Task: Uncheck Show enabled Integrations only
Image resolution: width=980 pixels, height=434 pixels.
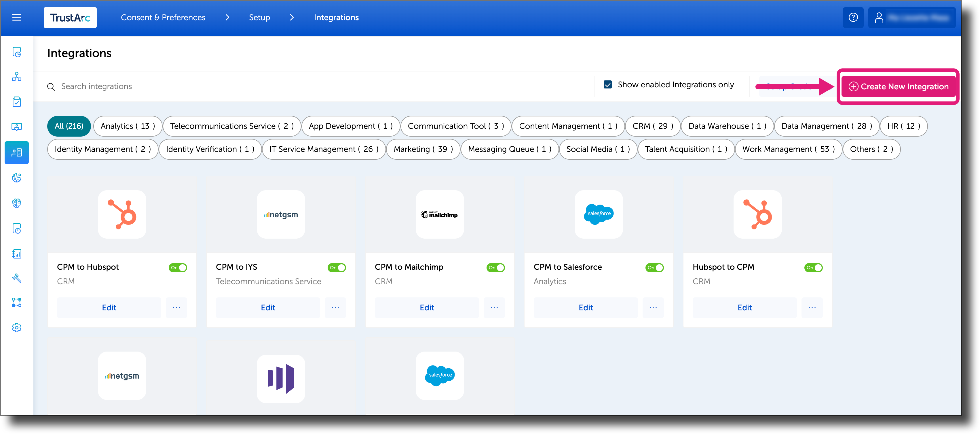Action: pos(607,84)
